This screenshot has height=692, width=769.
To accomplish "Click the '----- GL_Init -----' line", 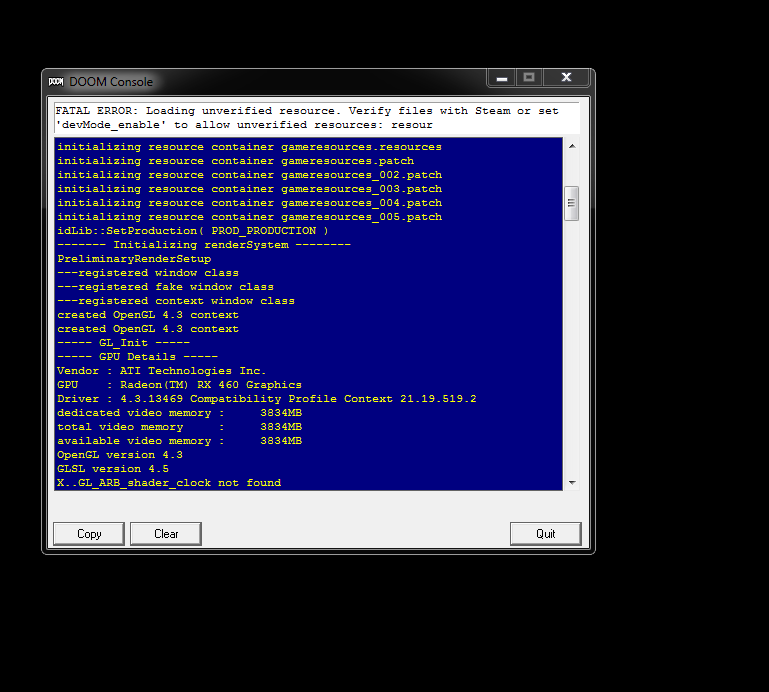I will coord(123,343).
